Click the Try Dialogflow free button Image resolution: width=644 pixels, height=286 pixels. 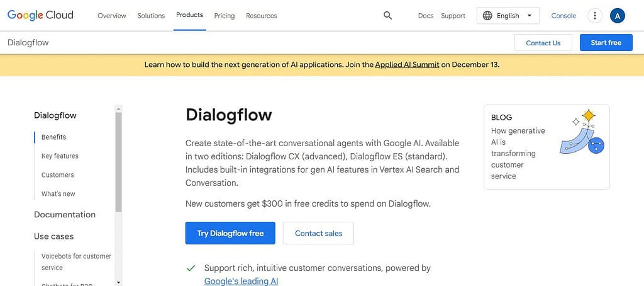point(230,233)
